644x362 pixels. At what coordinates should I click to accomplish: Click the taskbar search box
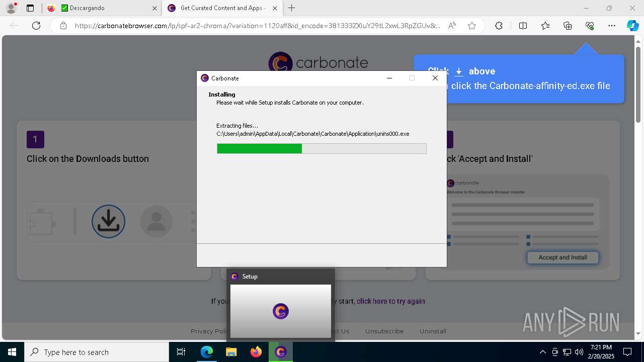(97, 352)
